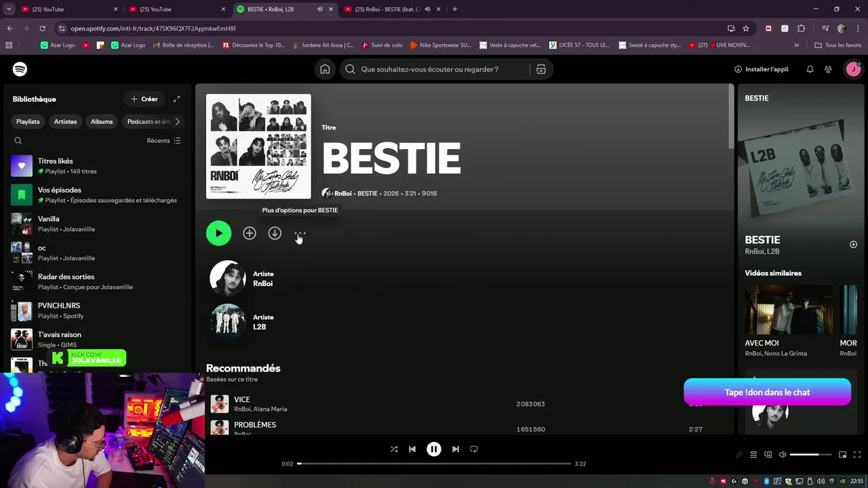Mute the player volume

[x=782, y=455]
